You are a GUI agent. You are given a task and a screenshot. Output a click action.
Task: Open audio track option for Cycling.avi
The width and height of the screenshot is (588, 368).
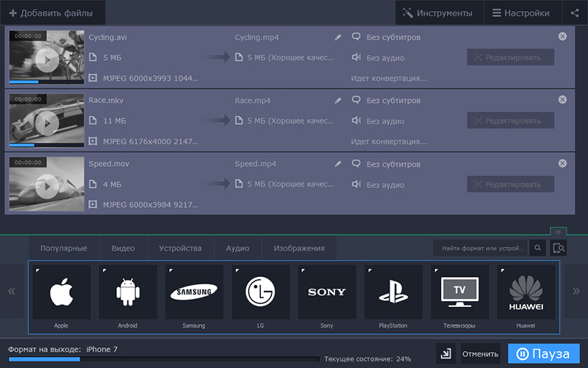378,58
